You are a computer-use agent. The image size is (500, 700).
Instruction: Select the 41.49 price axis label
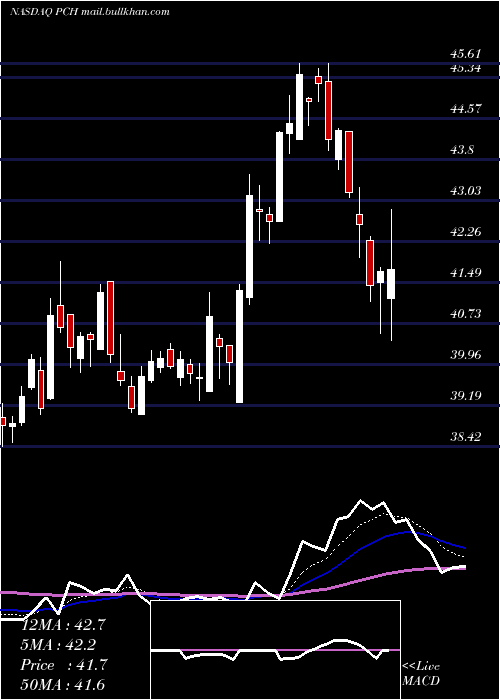[466, 272]
